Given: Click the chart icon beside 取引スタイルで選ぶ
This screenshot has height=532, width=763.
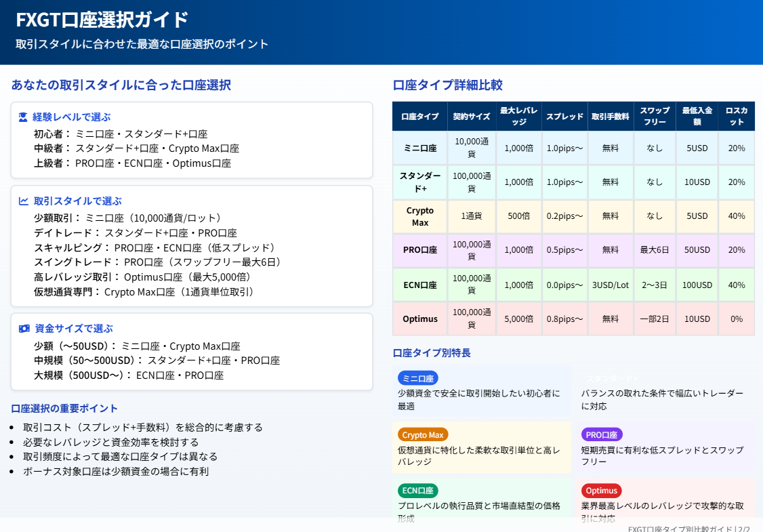Looking at the screenshot, I should point(23,201).
